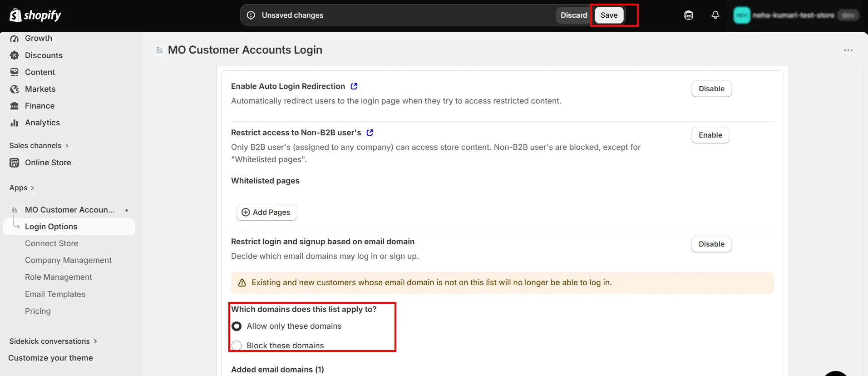
Task: Enable Restrict access to Non-B2B users
Action: [x=710, y=135]
